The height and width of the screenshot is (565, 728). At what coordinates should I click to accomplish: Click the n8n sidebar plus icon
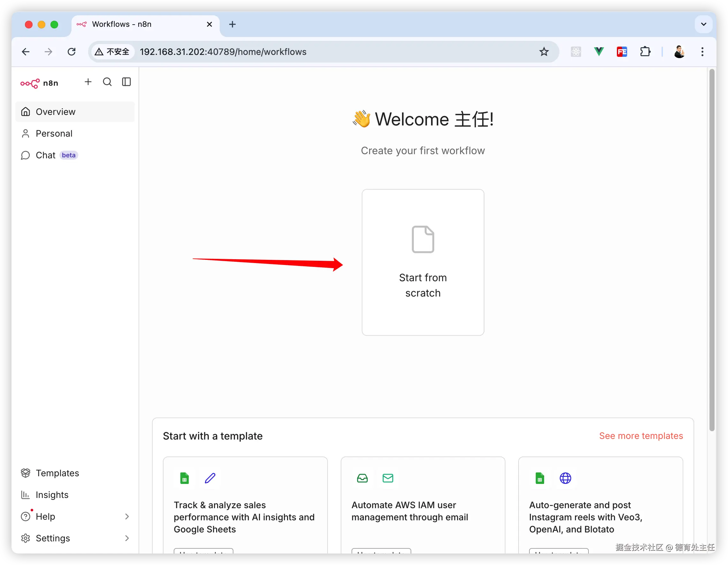click(88, 82)
